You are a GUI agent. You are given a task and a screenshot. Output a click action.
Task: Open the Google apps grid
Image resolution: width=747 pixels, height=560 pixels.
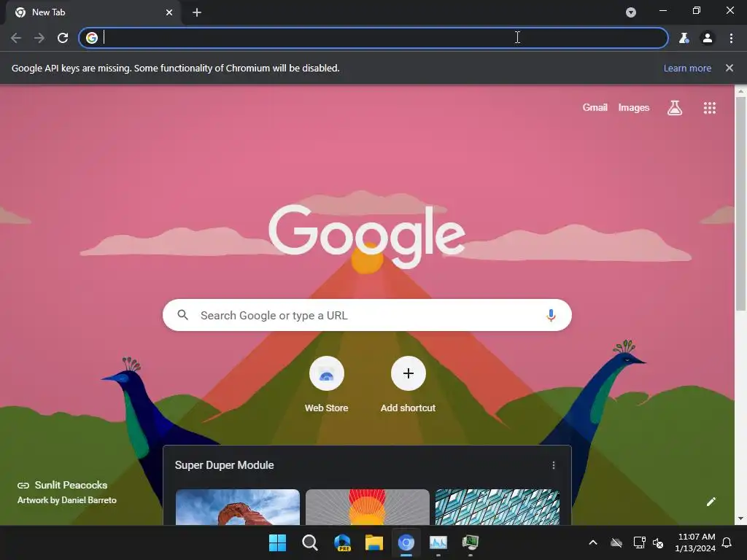[709, 108]
